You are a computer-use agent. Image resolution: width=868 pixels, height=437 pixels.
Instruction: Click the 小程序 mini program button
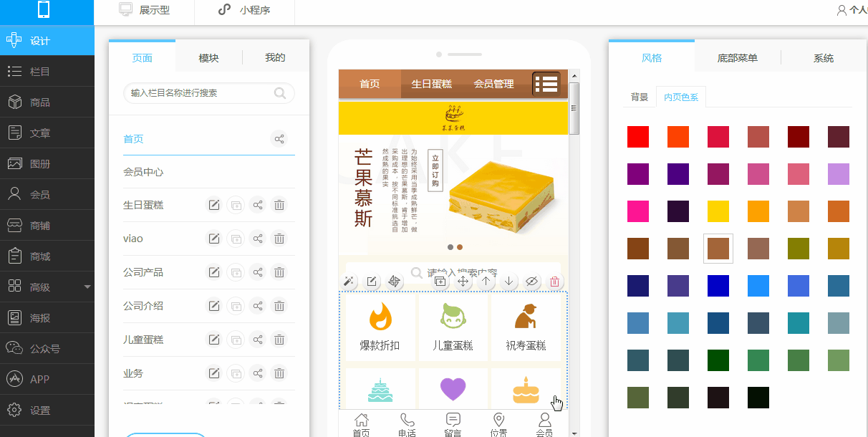(x=244, y=10)
